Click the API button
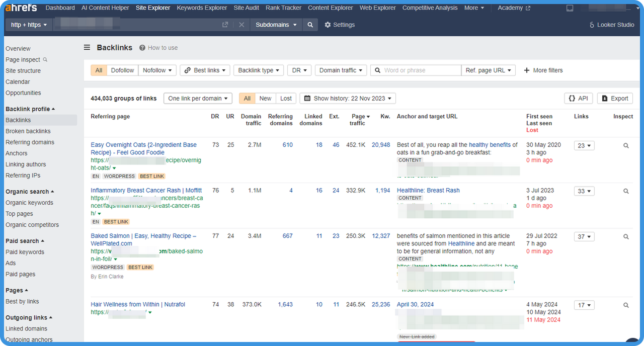 579,99
